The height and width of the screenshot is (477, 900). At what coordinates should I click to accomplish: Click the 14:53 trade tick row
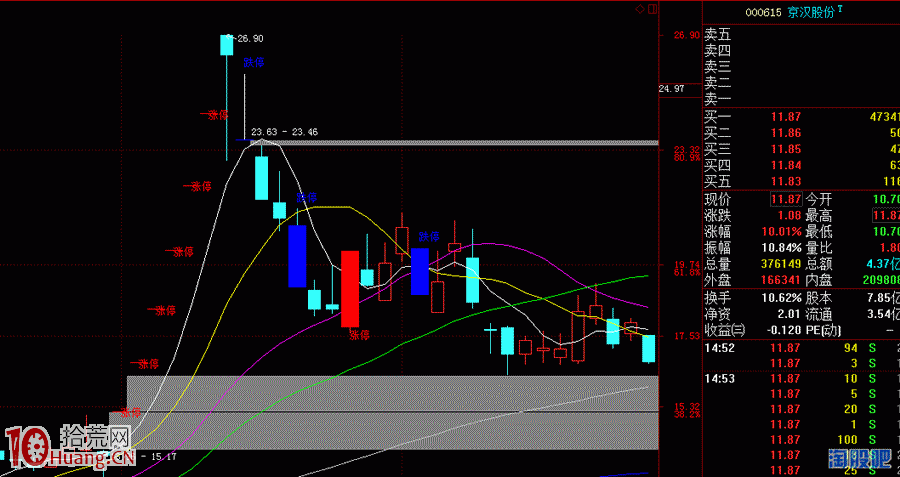pyautogui.click(x=801, y=379)
